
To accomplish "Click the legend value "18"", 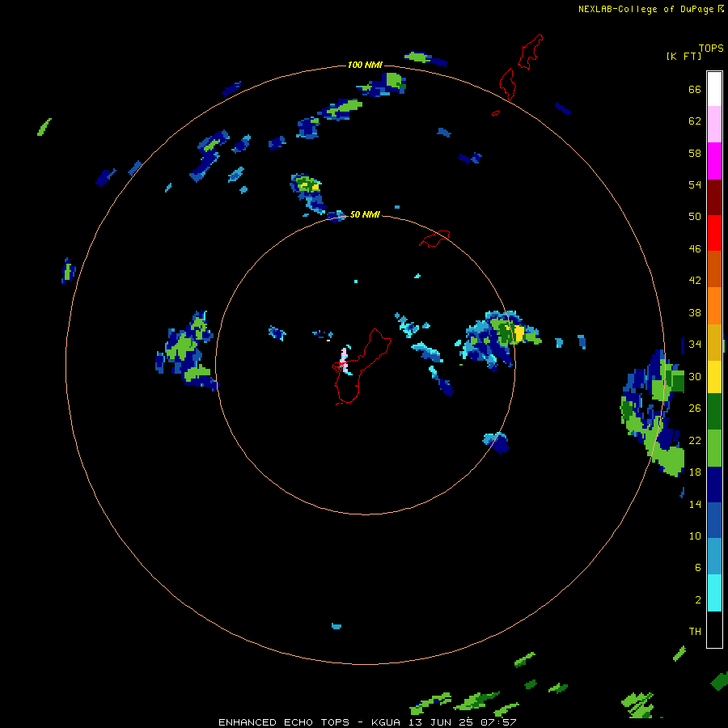I will (695, 472).
